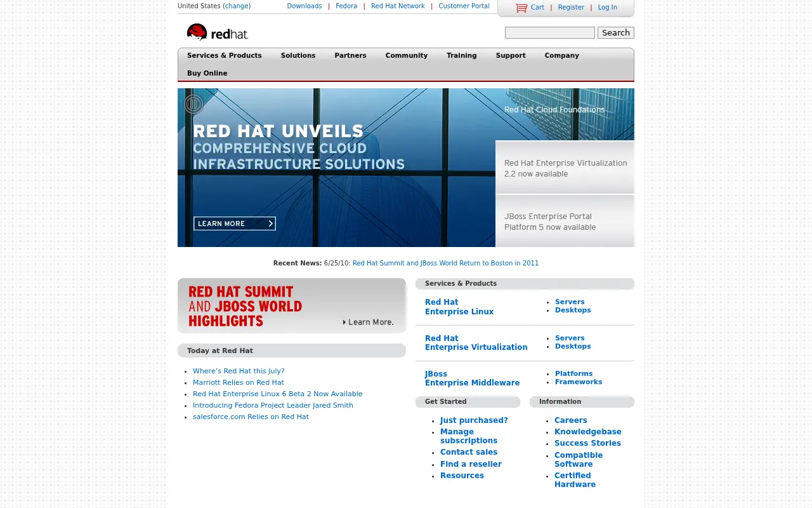The height and width of the screenshot is (508, 812).
Task: Open the Enterprise Linux 6 Beta 2 link
Action: tap(277, 394)
